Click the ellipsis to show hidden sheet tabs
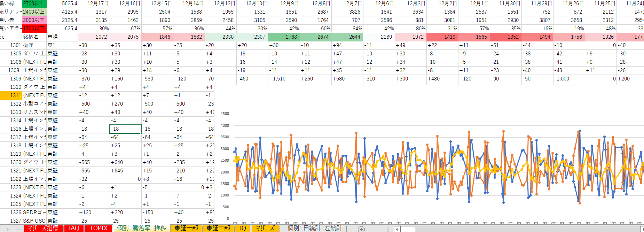Viewport: 644px width, 232px height. click(18, 229)
